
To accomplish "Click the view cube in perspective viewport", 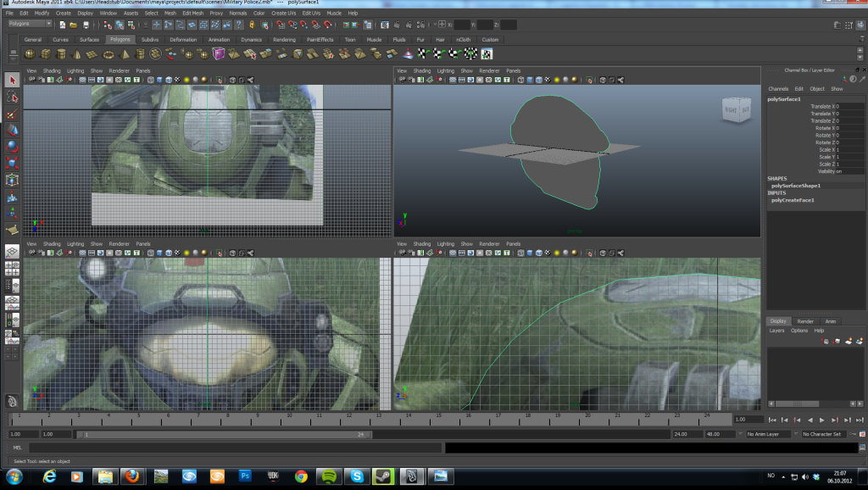I will click(x=736, y=109).
